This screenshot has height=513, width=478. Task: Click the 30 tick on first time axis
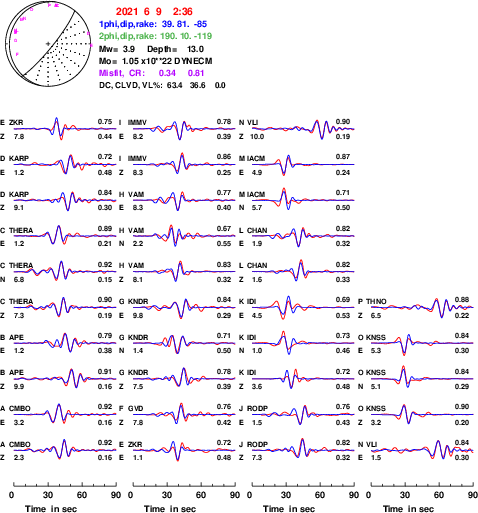tap(48, 495)
